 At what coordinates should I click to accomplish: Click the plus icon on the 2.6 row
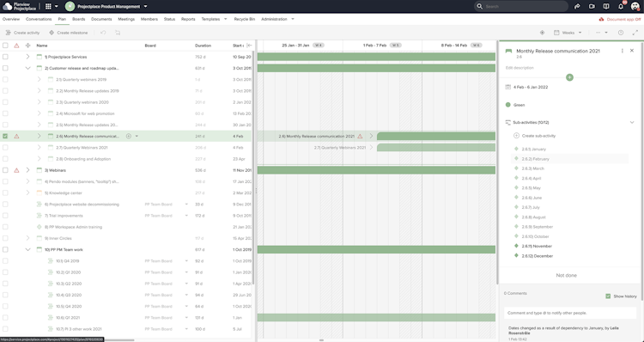click(x=129, y=136)
